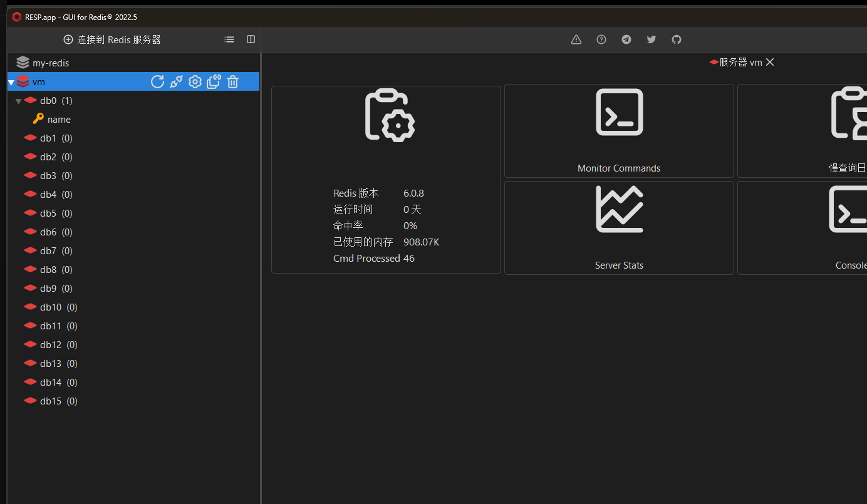Screen dimensions: 867x504
Task: Click the server info clipboard gear icon
Action: [390, 115]
